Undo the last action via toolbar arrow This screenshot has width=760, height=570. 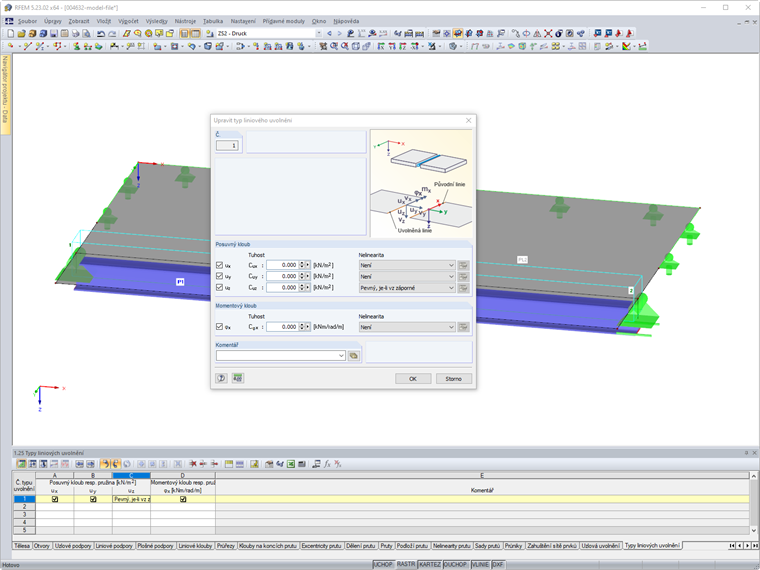tap(100, 33)
